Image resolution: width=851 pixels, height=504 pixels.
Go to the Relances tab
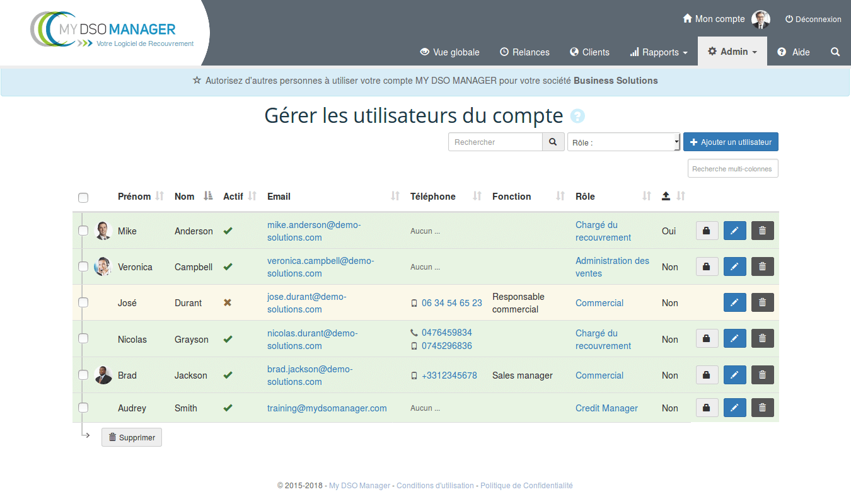524,52
